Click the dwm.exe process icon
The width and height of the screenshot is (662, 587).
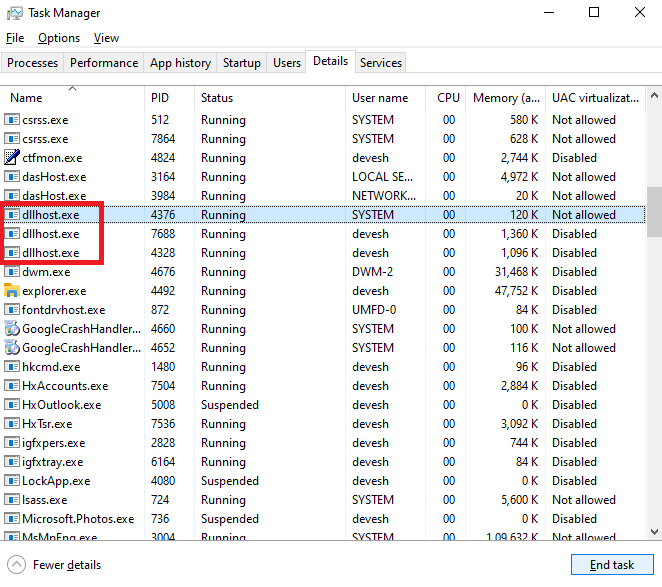pos(12,272)
